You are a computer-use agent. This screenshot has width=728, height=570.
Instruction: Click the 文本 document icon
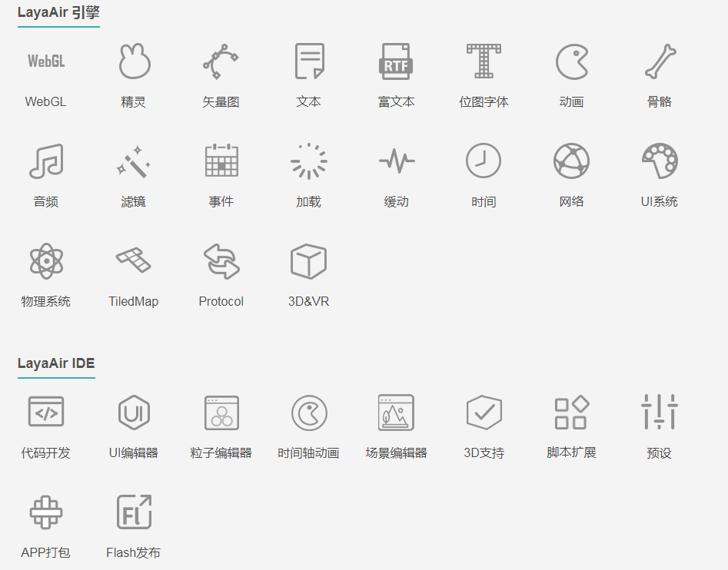(x=309, y=61)
